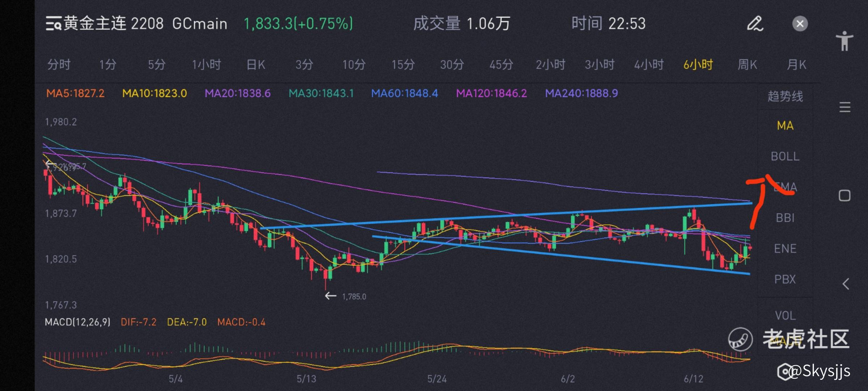Switch on the BBI indicator
The height and width of the screenshot is (391, 868).
click(x=785, y=218)
